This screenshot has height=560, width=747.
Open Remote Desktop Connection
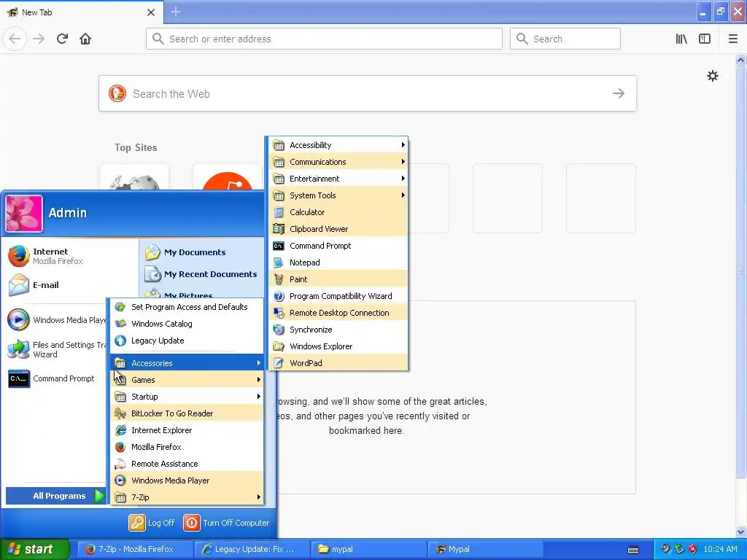pyautogui.click(x=338, y=313)
